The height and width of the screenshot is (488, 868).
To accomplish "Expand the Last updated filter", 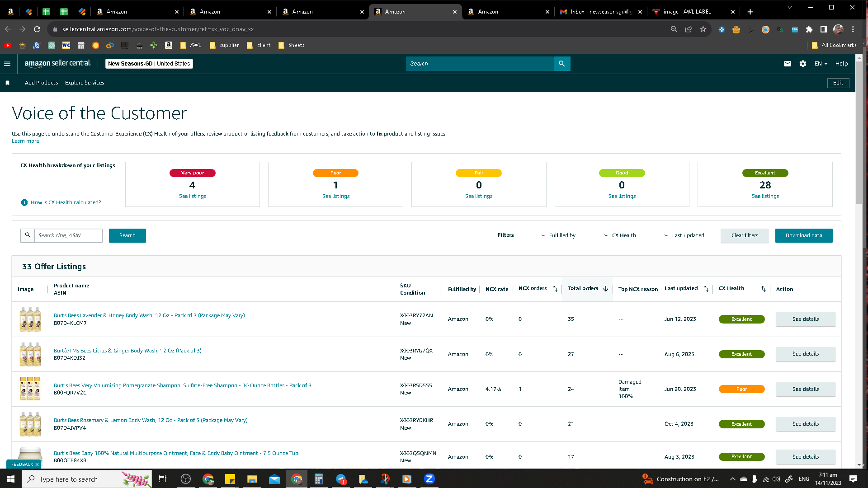I will [684, 235].
